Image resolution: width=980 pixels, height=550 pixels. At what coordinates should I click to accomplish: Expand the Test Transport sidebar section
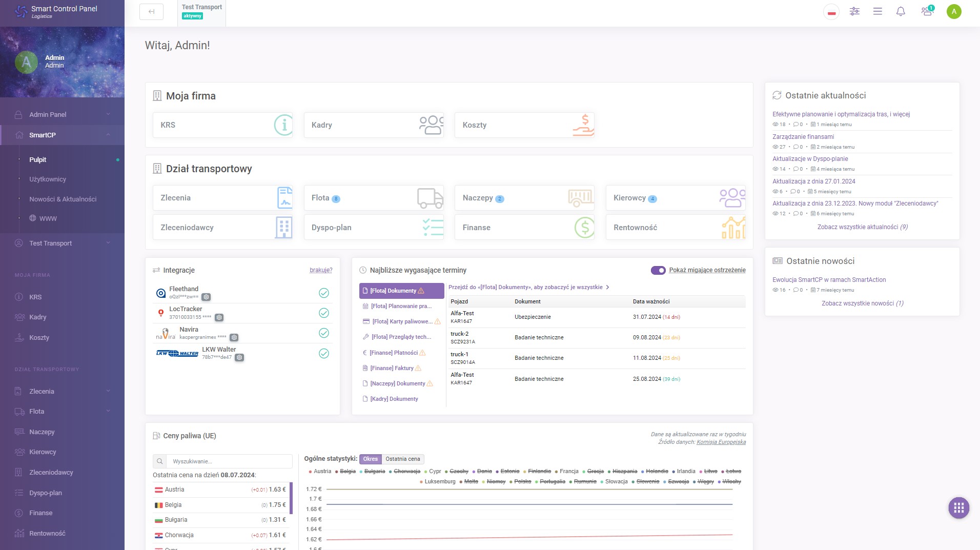click(62, 243)
